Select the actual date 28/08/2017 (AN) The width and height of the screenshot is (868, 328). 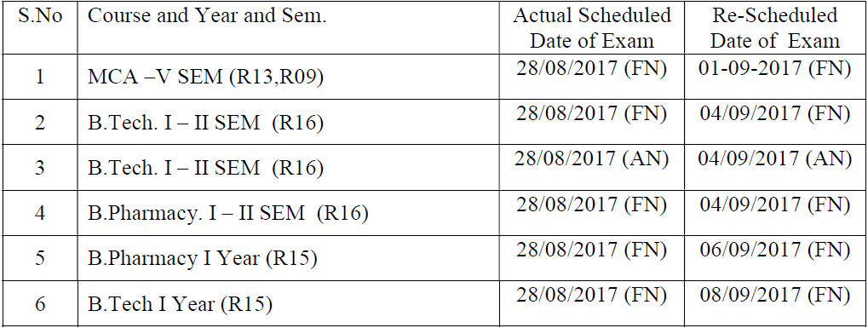[x=592, y=159]
